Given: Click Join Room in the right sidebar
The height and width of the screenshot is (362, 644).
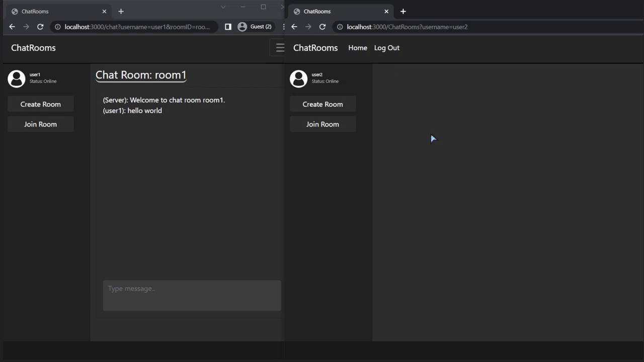Looking at the screenshot, I should (x=323, y=124).
